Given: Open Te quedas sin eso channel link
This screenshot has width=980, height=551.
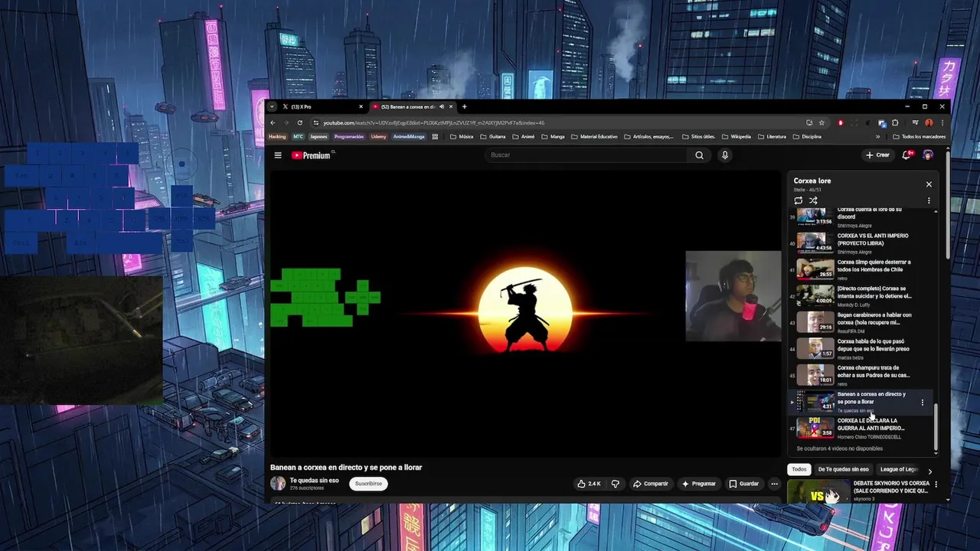Looking at the screenshot, I should point(314,481).
